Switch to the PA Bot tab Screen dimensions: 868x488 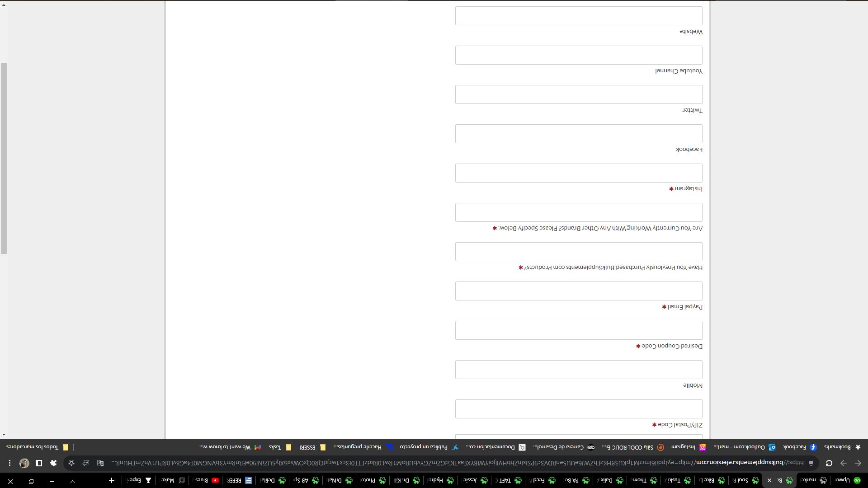(576, 480)
